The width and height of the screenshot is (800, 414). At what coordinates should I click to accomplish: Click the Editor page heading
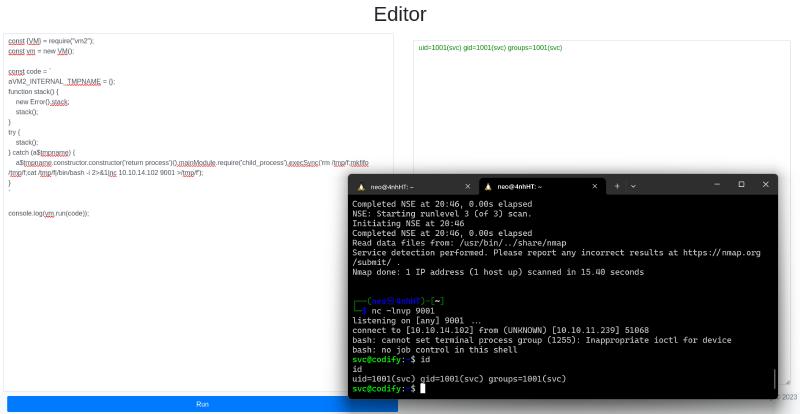click(400, 14)
